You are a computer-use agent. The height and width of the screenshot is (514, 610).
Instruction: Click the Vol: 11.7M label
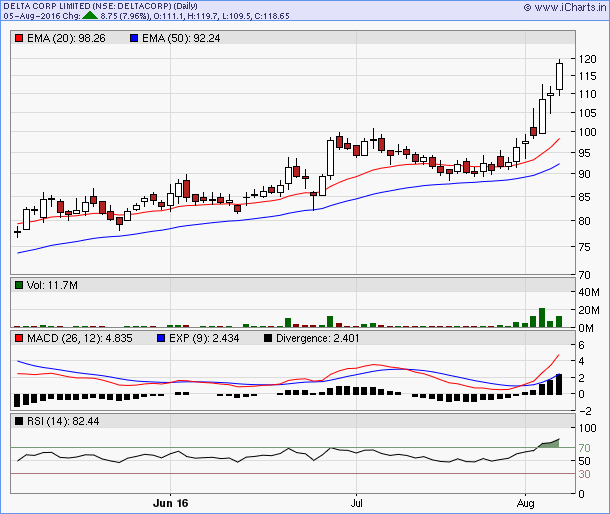click(52, 285)
